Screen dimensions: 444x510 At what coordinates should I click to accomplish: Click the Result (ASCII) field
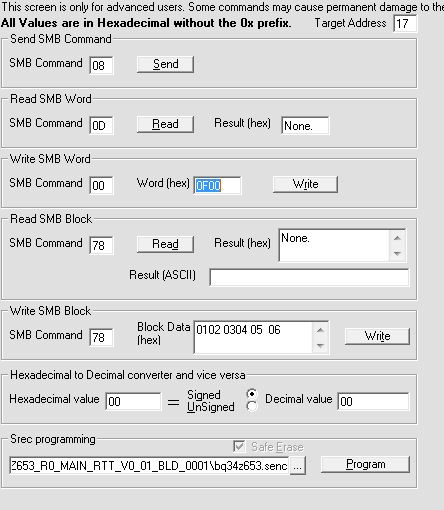(x=309, y=277)
